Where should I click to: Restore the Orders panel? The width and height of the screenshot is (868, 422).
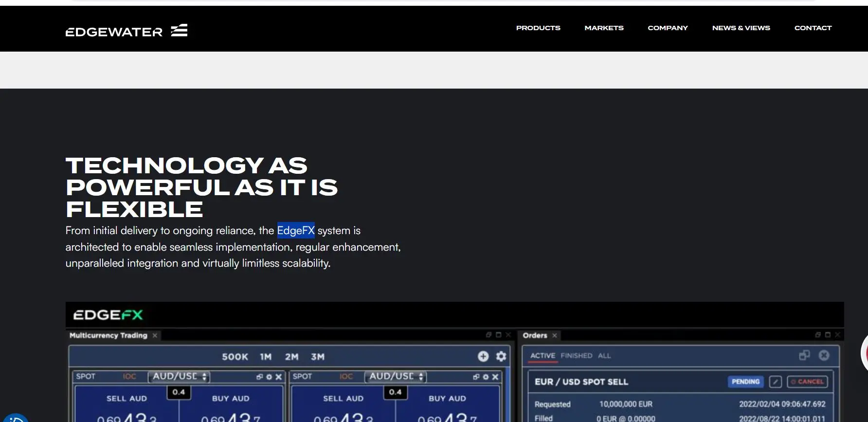pos(818,335)
